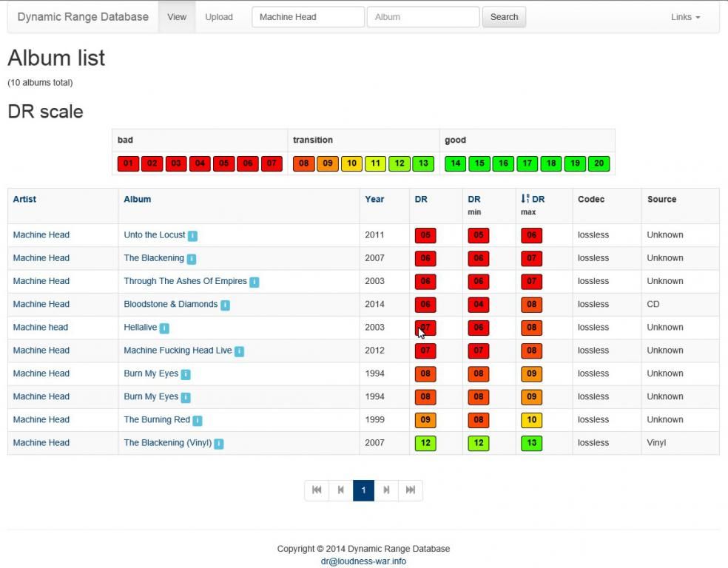The image size is (728, 568).
Task: Click year 2014 cell
Action: point(374,304)
